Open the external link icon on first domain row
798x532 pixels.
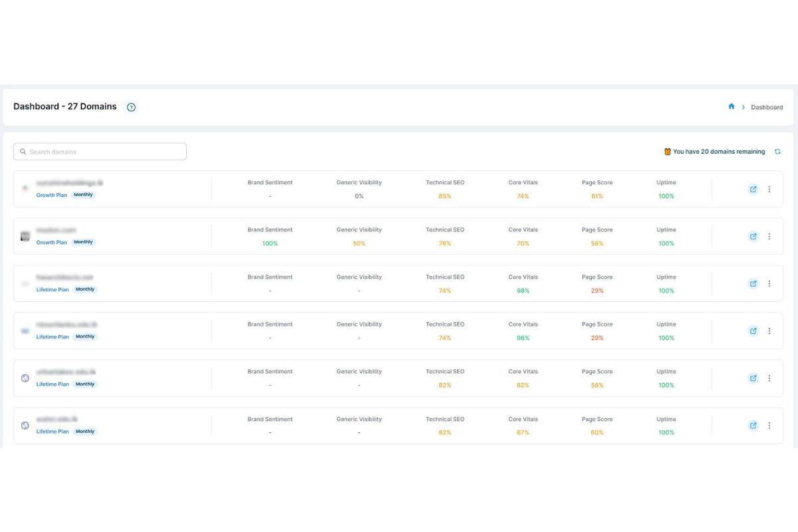click(x=753, y=189)
